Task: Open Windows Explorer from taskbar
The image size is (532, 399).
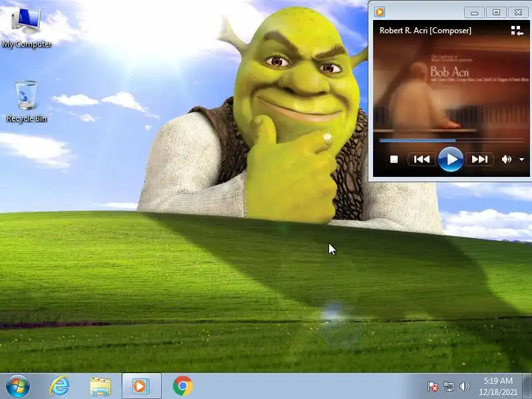Action: click(x=100, y=386)
